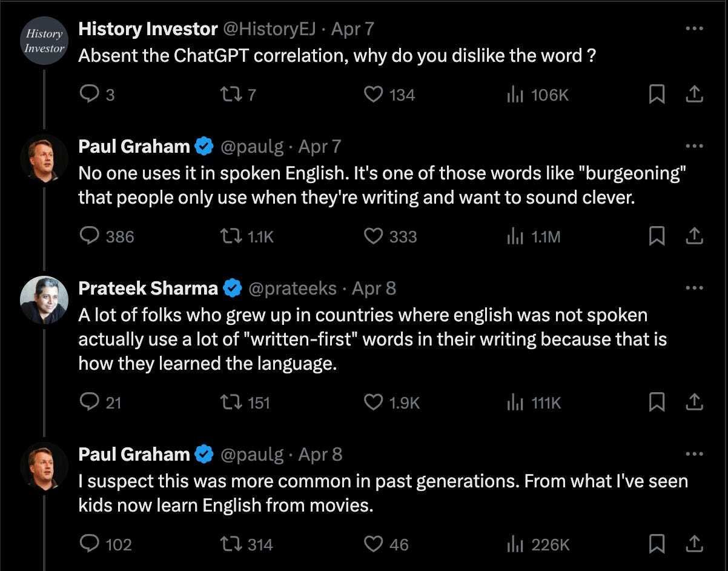View analytics showing 226K views
Viewport: 728px width, 571px height.
514,544
